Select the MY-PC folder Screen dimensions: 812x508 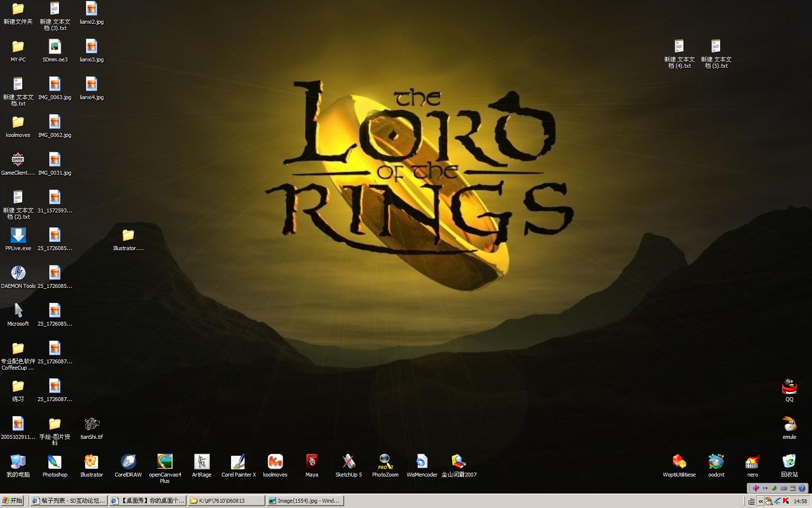pos(18,50)
